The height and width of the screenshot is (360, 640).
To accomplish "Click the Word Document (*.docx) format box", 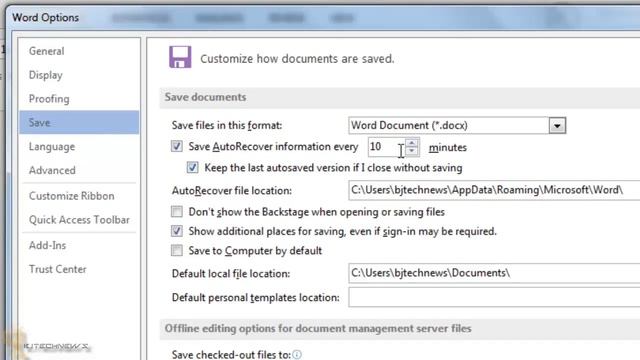I will click(x=449, y=126).
